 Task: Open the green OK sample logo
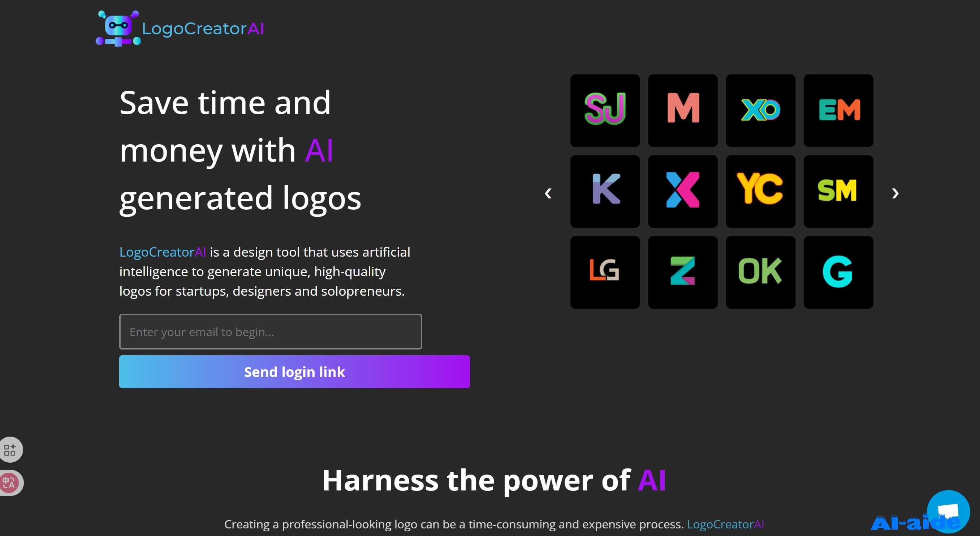pos(760,272)
